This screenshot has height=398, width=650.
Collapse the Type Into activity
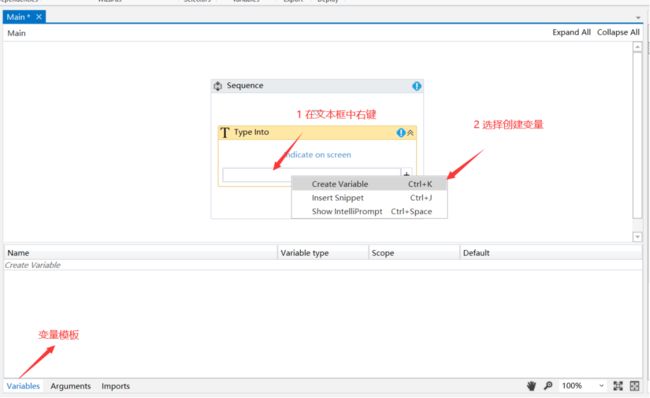pos(410,133)
